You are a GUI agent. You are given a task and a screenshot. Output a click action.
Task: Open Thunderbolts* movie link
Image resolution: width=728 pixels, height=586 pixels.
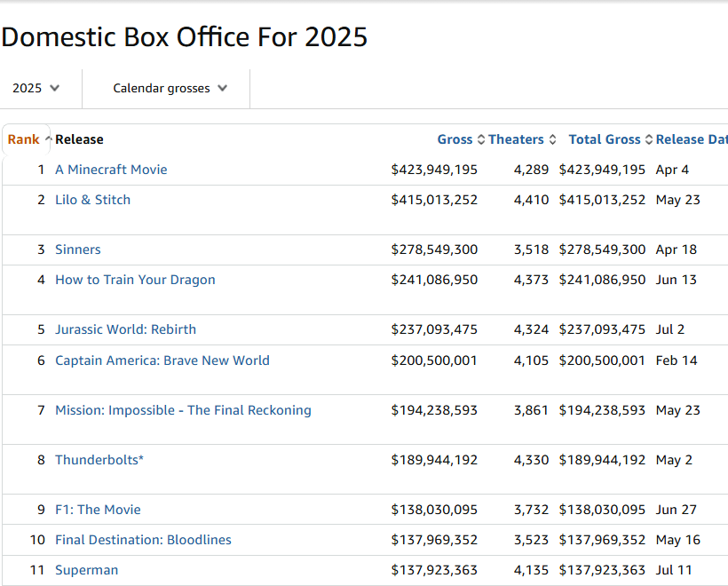99,460
